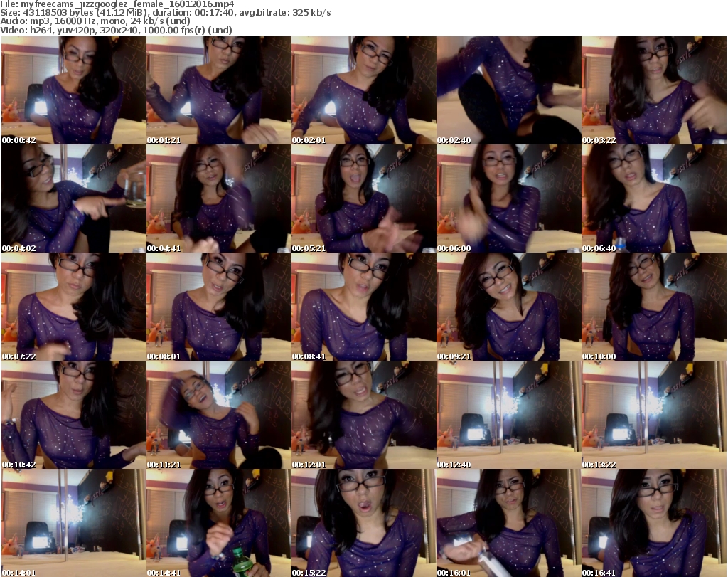This screenshot has width=728, height=577.
Task: Click the frame stamped 00:14:41
Action: 219,523
